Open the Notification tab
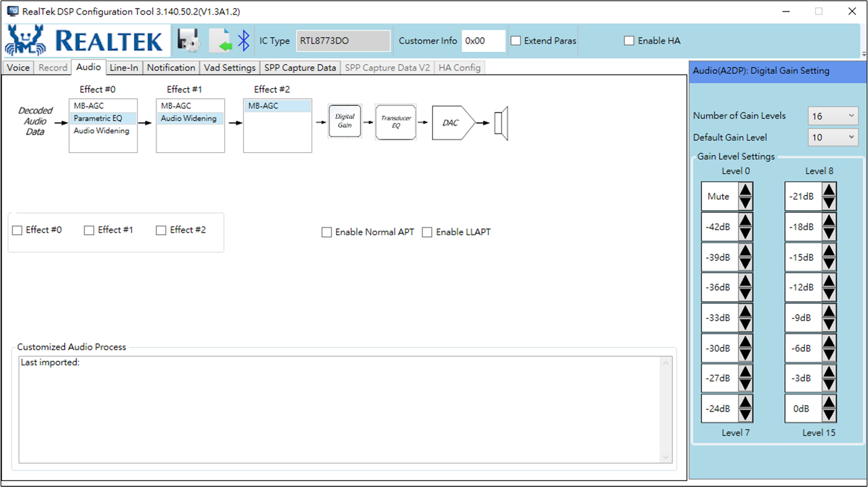 [171, 68]
